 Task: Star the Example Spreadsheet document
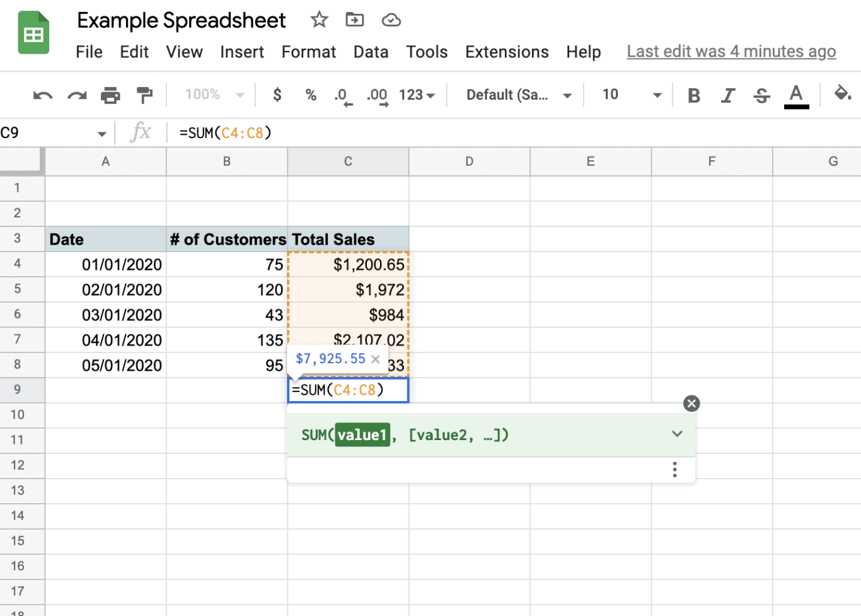coord(319,20)
